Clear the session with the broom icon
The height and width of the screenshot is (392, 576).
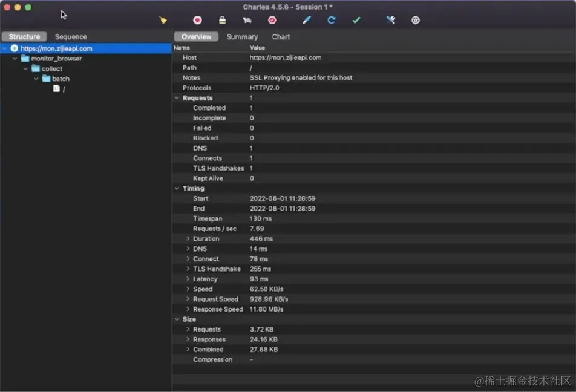163,20
